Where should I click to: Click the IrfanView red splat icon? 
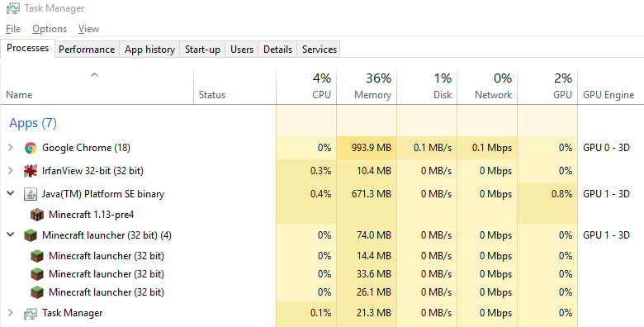point(31,171)
